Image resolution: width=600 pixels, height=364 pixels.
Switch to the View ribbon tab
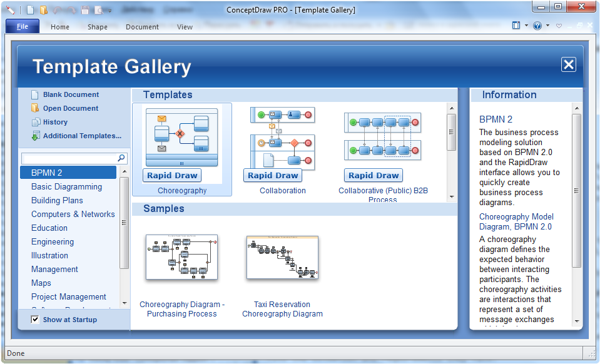pos(185,27)
